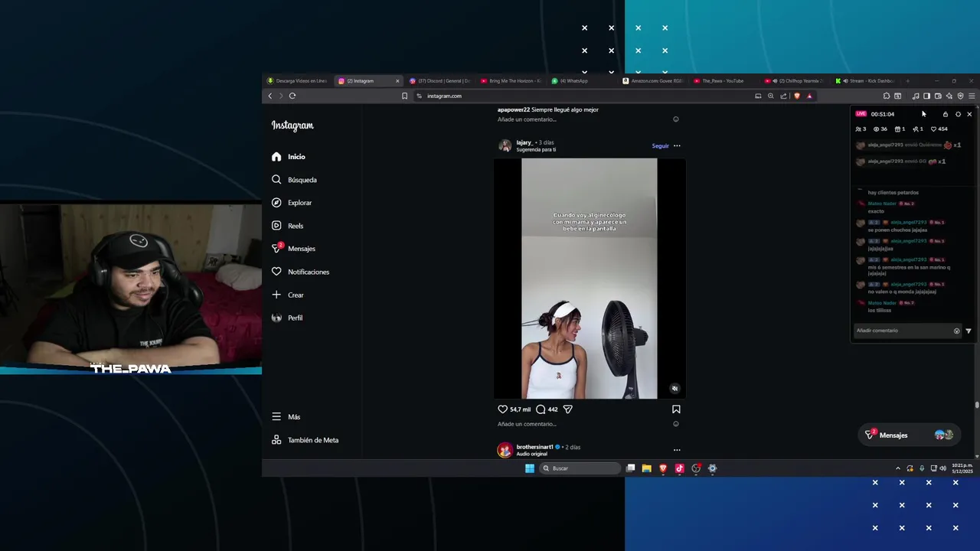Image resolution: width=980 pixels, height=551 pixels.
Task: Close the live chat panel
Action: coord(969,114)
